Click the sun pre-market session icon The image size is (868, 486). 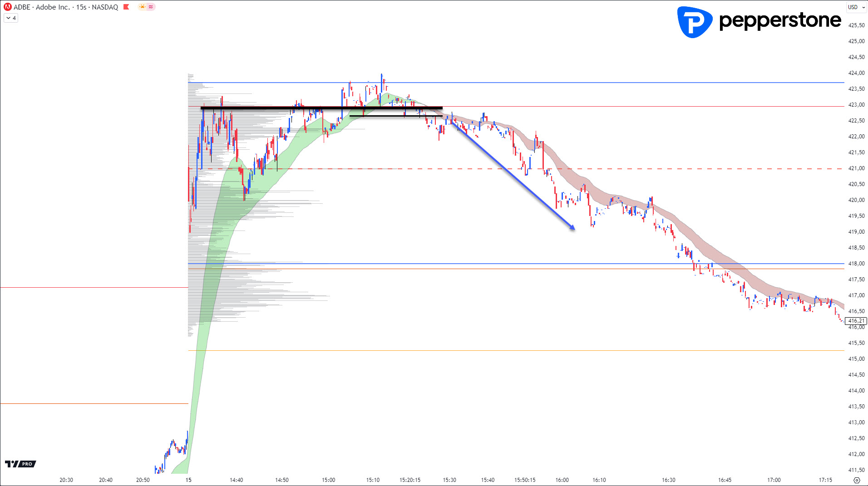click(143, 7)
